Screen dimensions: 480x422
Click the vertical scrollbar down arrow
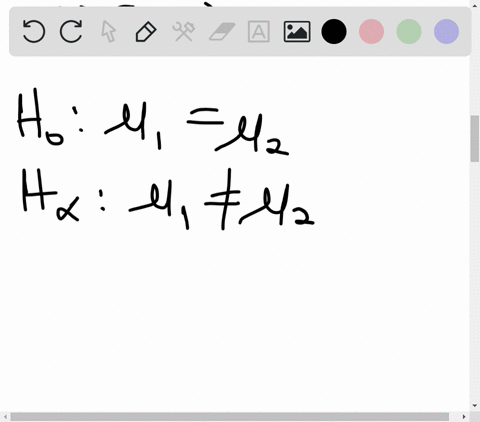pyautogui.click(x=475, y=406)
